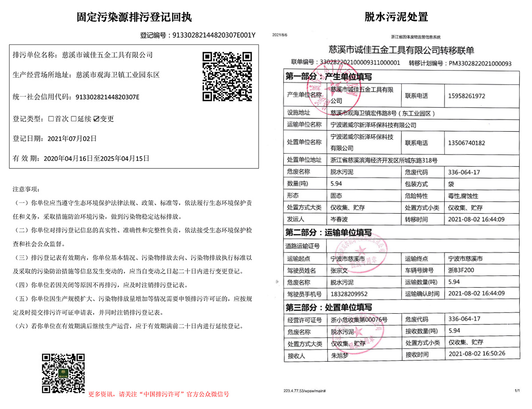Click permit number 浙小危收集第00076号
532x409 pixels.
coord(359,319)
